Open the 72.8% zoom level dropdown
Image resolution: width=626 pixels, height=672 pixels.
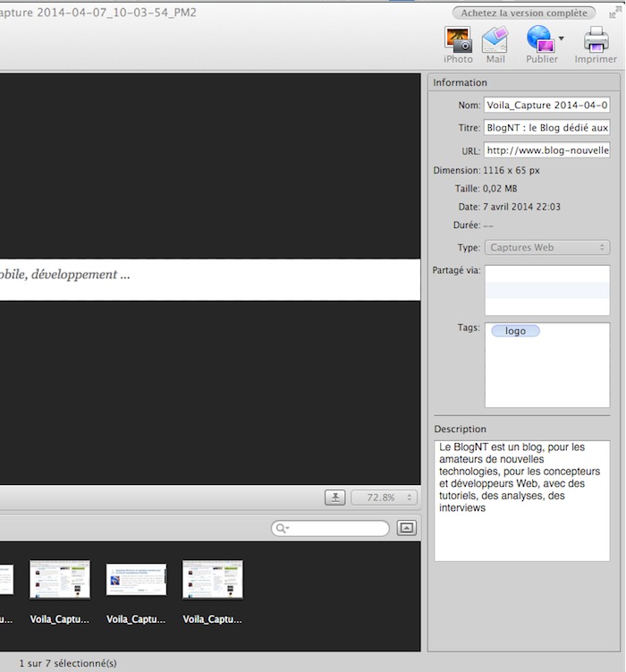point(385,498)
